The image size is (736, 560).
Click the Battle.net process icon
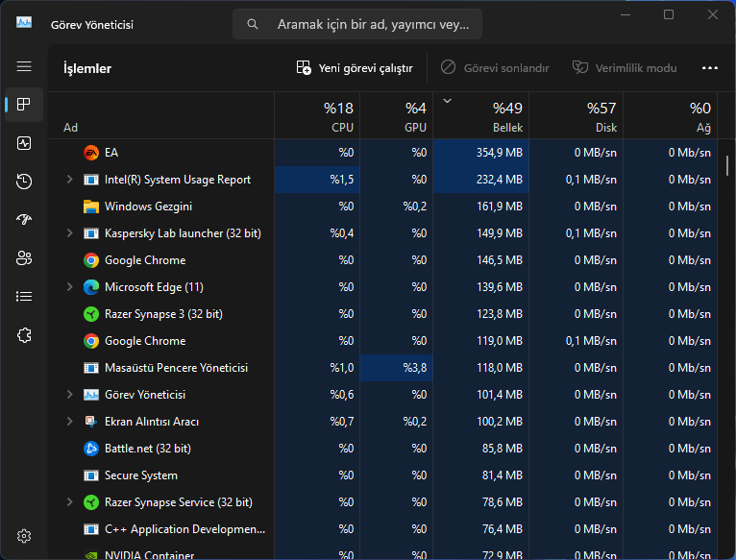click(91, 449)
